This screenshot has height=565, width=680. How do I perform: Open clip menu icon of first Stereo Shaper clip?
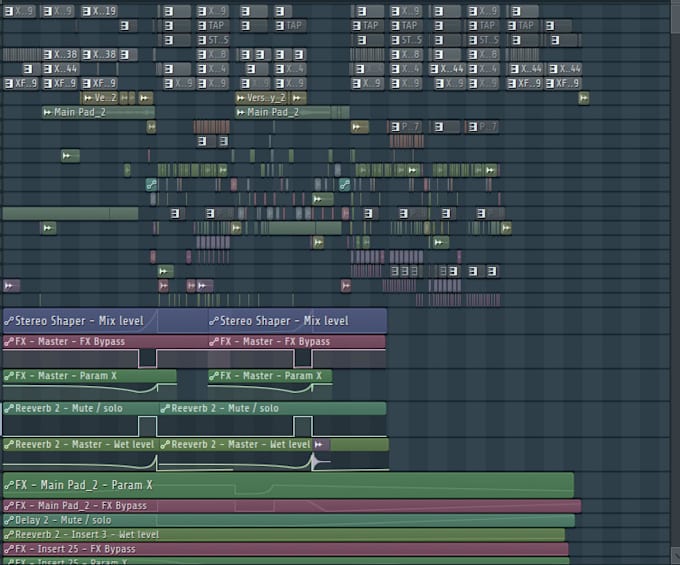pyautogui.click(x=9, y=321)
